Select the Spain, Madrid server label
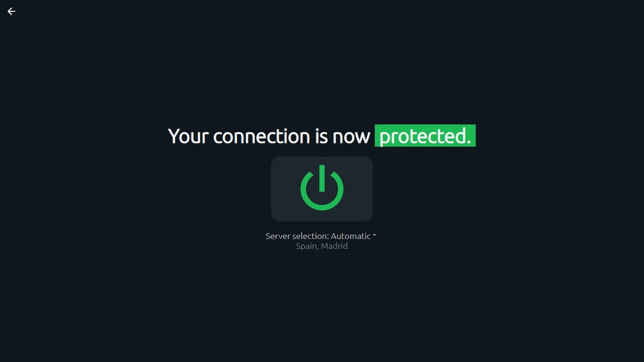Image resolution: width=644 pixels, height=362 pixels. [322, 246]
